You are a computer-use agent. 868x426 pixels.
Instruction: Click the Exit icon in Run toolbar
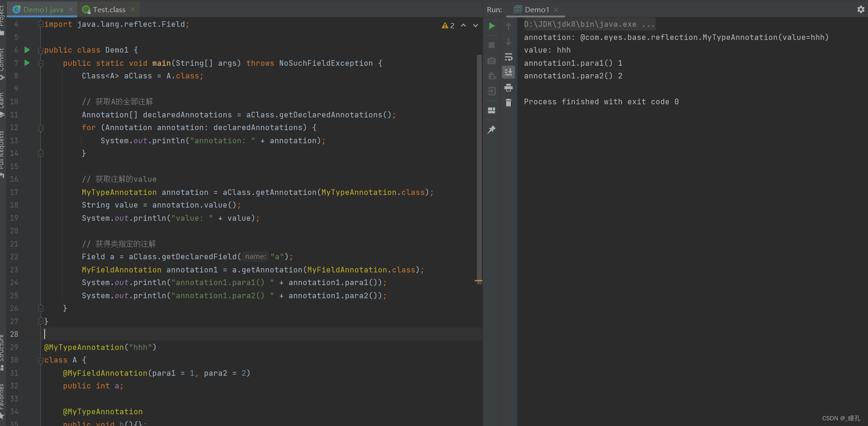(492, 91)
